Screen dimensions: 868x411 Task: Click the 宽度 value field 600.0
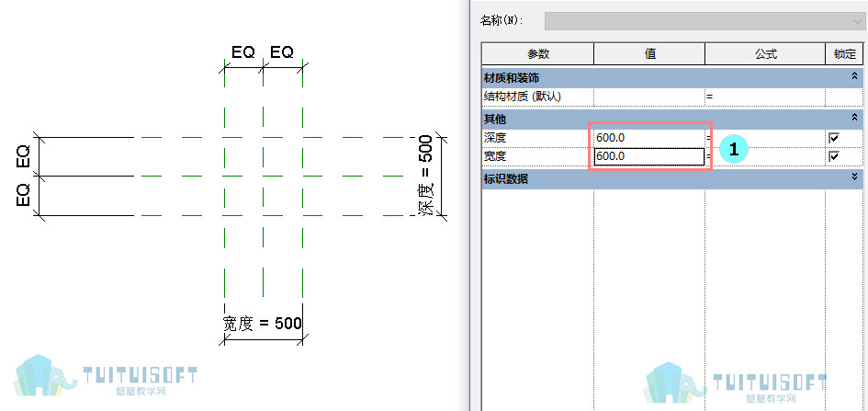(x=648, y=156)
